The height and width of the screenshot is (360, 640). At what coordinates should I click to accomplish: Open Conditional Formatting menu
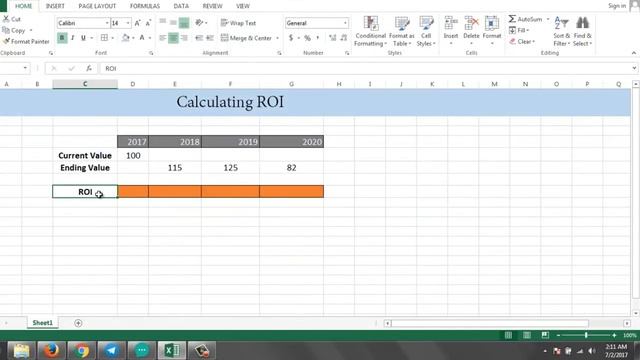coord(370,31)
